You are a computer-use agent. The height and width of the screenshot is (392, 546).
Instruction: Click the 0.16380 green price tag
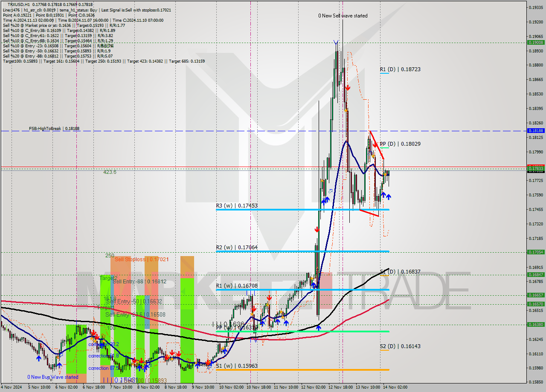(x=536, y=324)
